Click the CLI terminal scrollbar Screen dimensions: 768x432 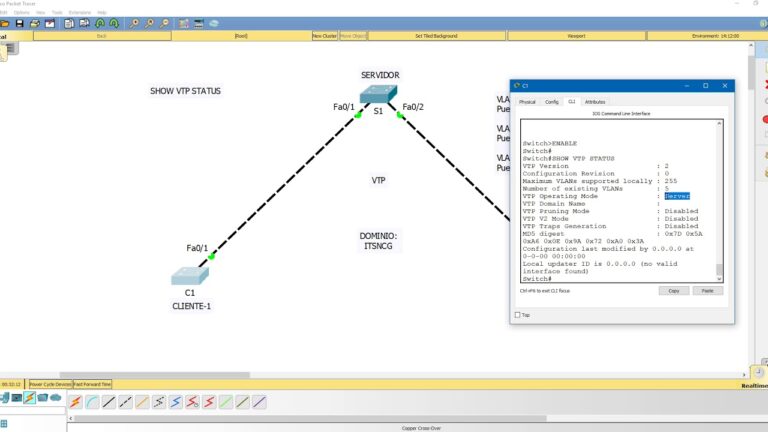[x=718, y=200]
